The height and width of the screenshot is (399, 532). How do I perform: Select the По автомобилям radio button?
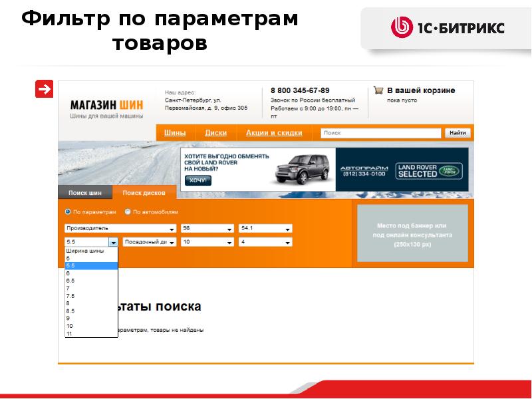pyautogui.click(x=128, y=211)
